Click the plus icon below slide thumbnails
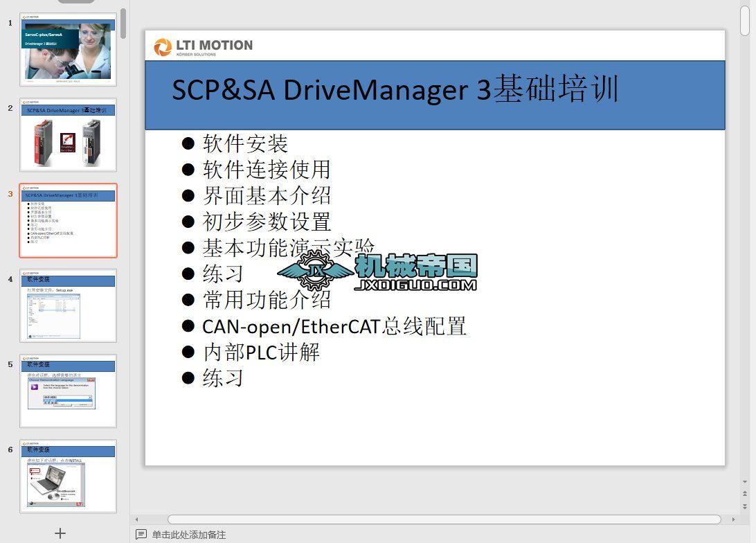The image size is (756, 543). [60, 533]
